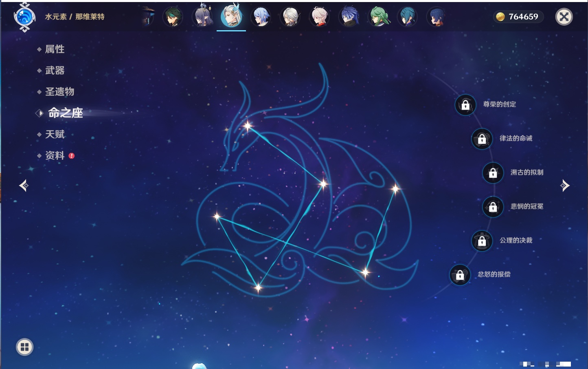Open the 属性 attributes menu

point(55,49)
